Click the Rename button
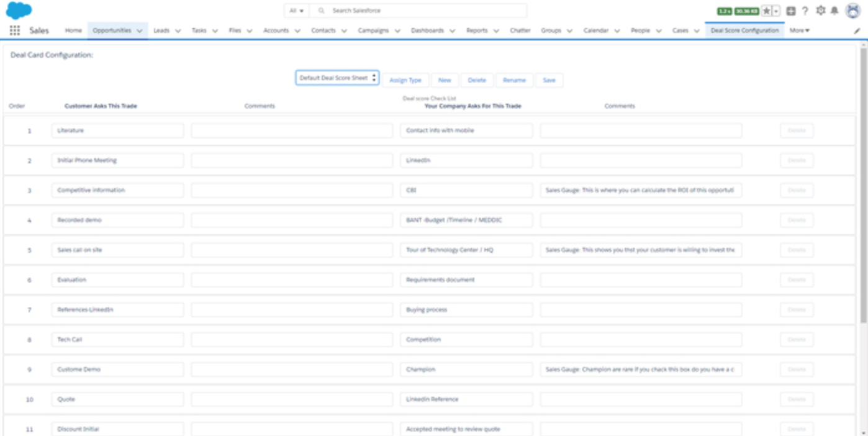The width and height of the screenshot is (868, 436). click(514, 80)
